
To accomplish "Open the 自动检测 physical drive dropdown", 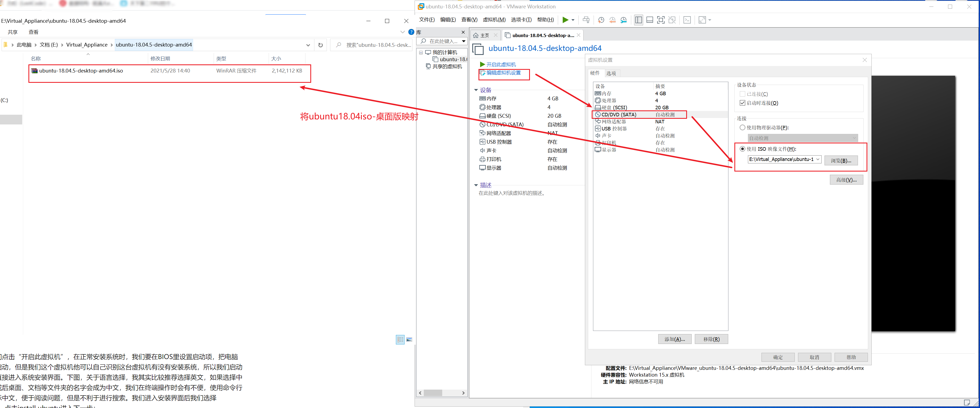I will click(803, 138).
